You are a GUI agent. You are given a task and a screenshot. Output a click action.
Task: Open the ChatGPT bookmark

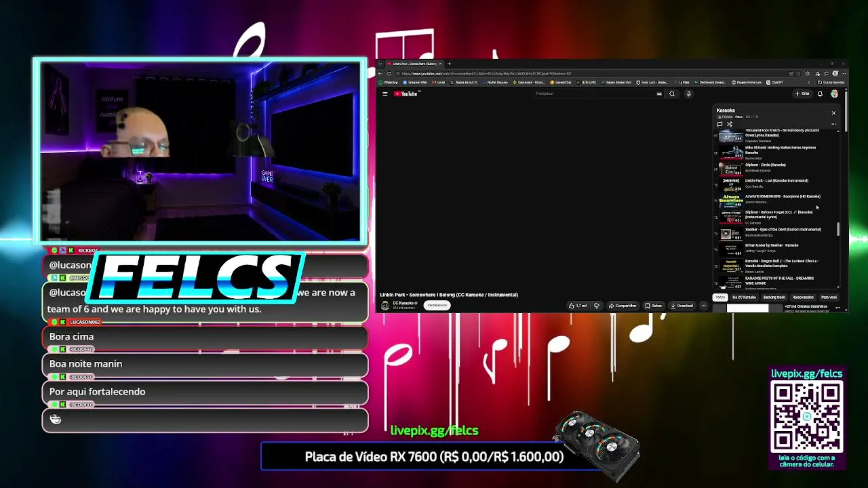click(775, 83)
